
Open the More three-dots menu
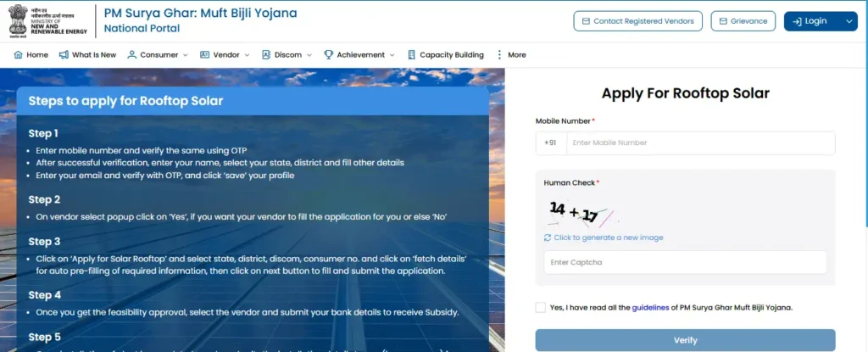point(499,55)
